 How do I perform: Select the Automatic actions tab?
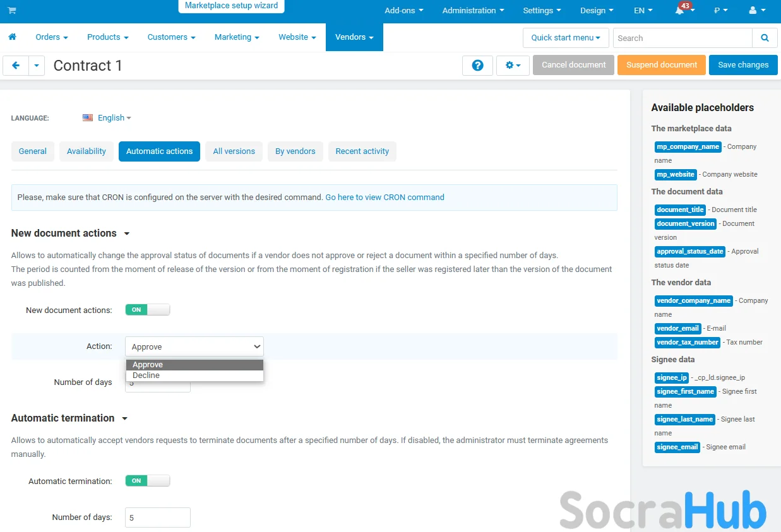coord(159,151)
